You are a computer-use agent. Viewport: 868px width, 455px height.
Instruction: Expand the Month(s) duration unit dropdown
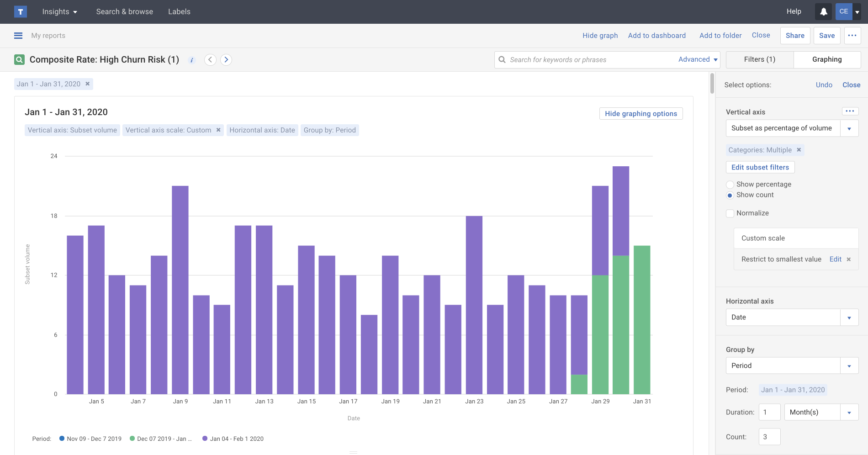[x=850, y=412]
